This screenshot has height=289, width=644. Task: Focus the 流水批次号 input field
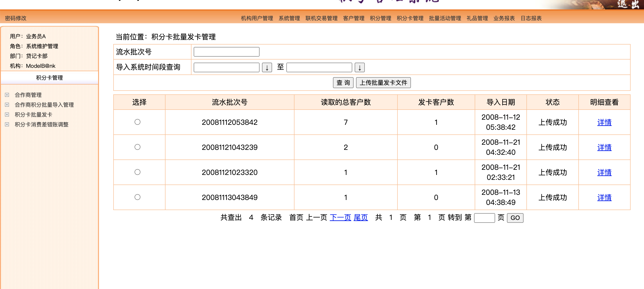point(227,52)
